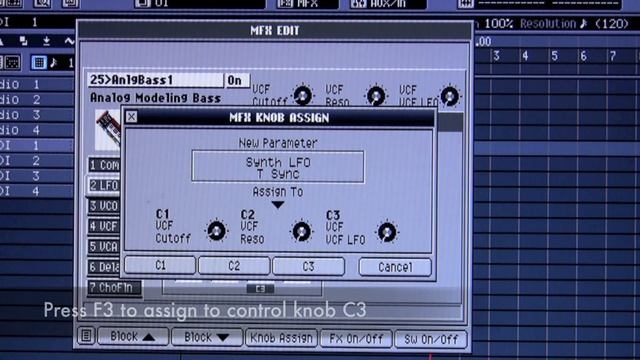Click measure 3 on the timeline ruler
This screenshot has height=360, width=640.
pyautogui.click(x=496, y=56)
